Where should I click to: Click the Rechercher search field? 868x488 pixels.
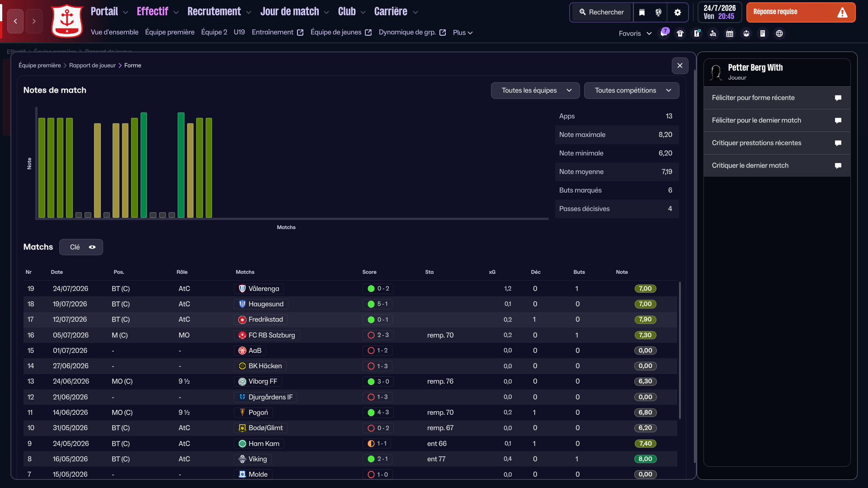(x=602, y=12)
